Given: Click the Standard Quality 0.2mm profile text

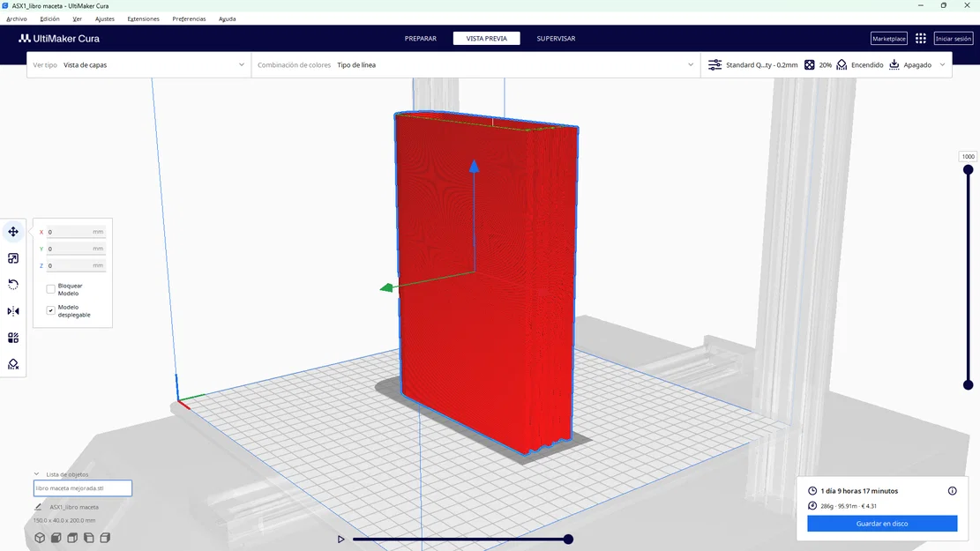Looking at the screenshot, I should [762, 65].
